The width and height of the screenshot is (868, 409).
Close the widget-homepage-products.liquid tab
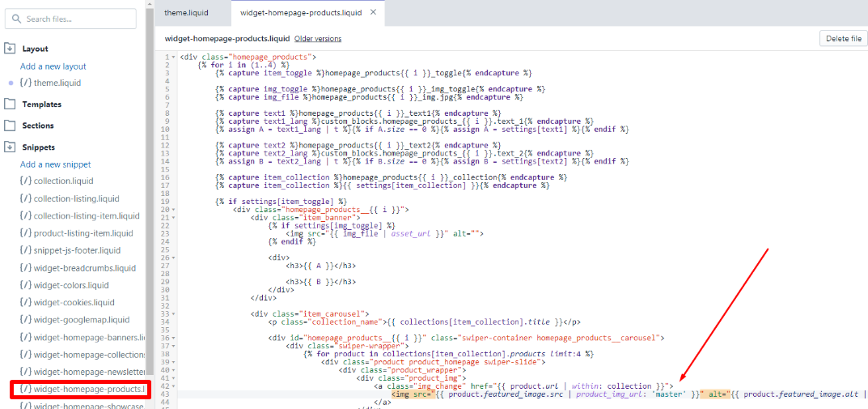coord(373,12)
